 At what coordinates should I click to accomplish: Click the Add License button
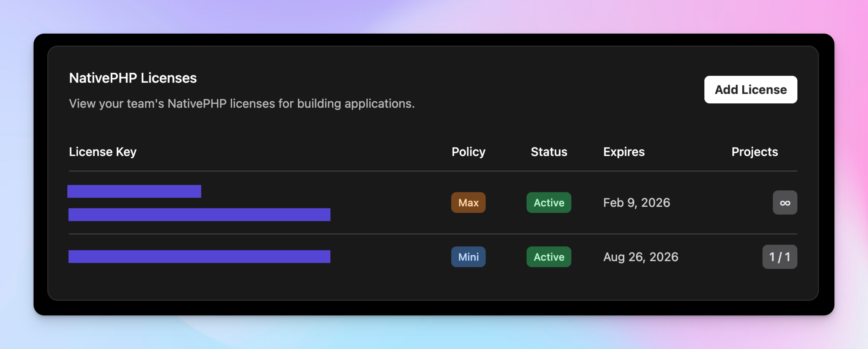pos(750,90)
